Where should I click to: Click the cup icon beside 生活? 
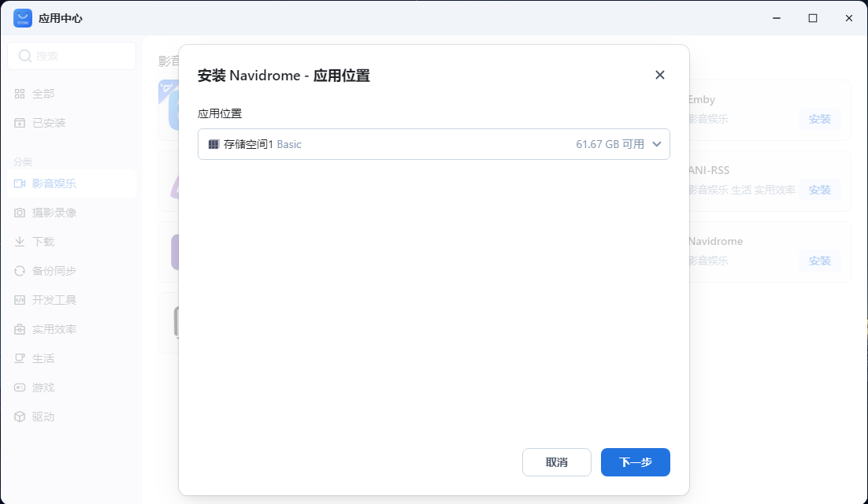(20, 358)
